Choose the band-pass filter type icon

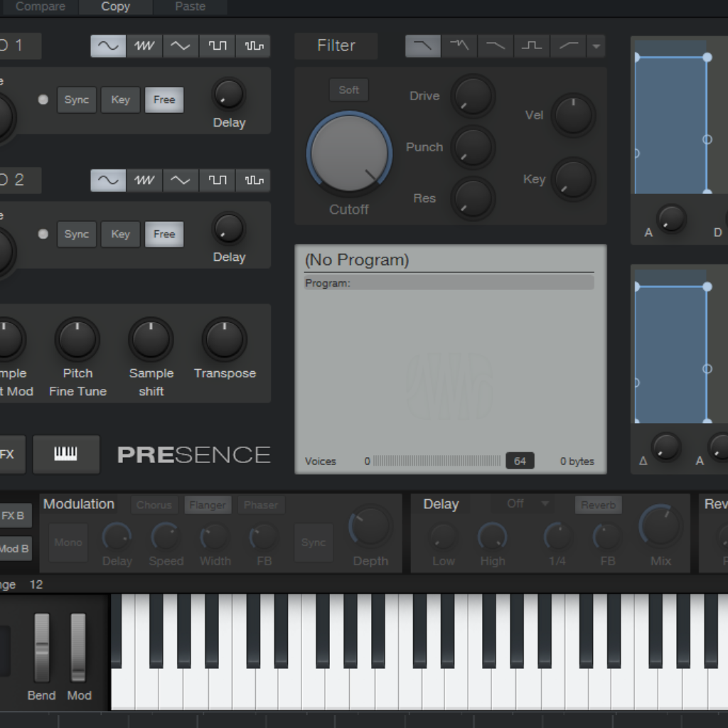532,46
